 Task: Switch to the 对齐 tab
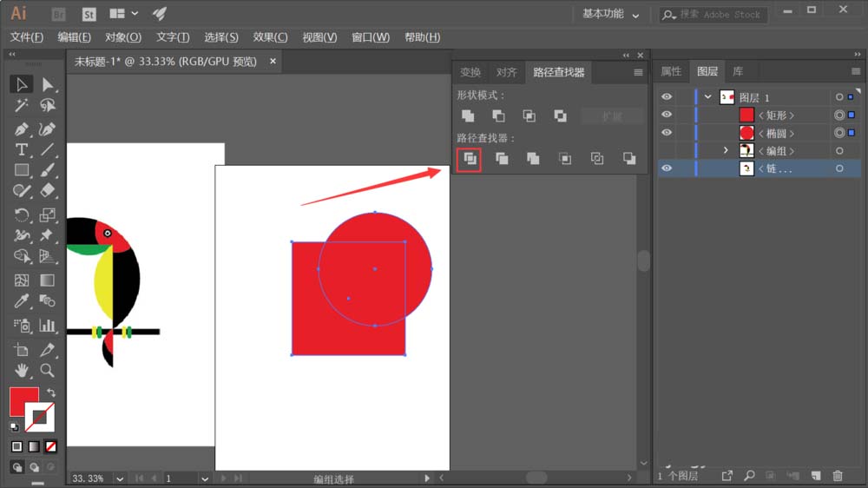(x=506, y=72)
